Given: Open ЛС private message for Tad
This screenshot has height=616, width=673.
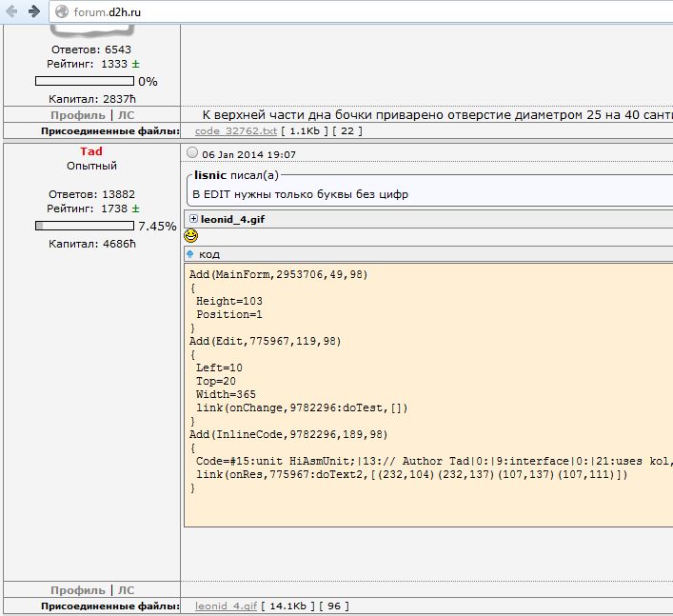Looking at the screenshot, I should [x=126, y=590].
